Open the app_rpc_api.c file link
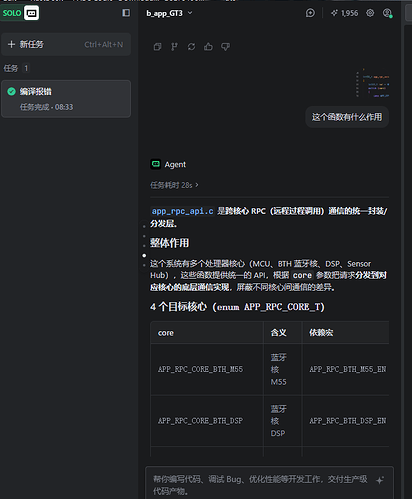The width and height of the screenshot is (412, 499). click(x=182, y=211)
